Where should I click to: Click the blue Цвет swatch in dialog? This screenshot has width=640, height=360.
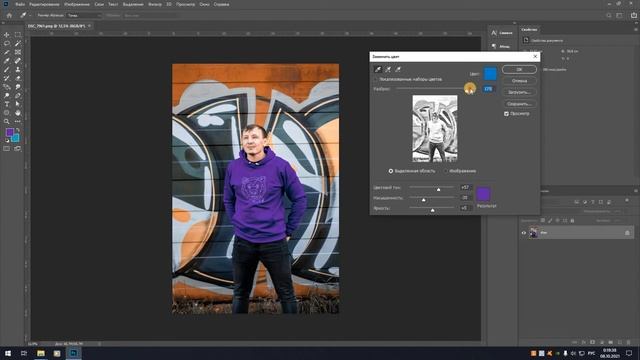click(x=490, y=74)
